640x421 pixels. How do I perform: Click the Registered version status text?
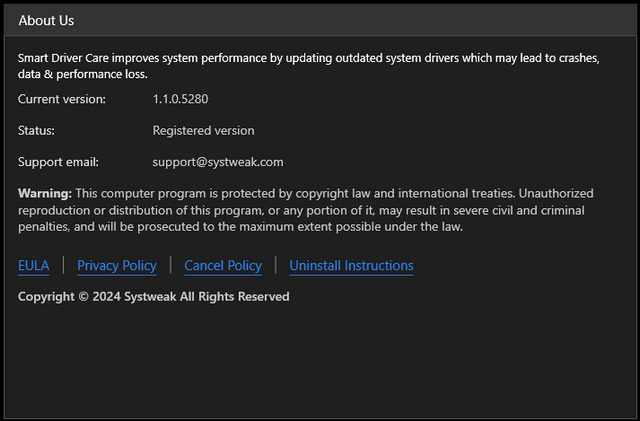click(203, 130)
